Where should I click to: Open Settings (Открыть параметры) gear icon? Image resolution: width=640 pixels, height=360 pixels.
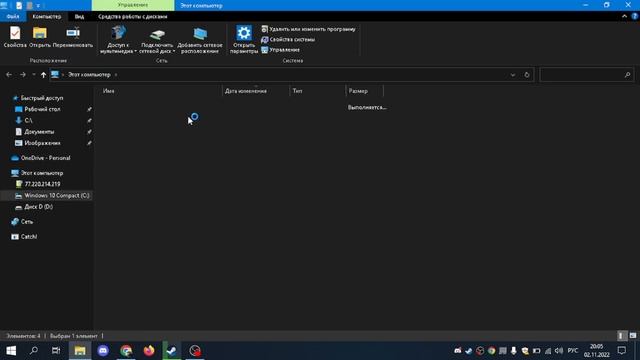point(244,40)
